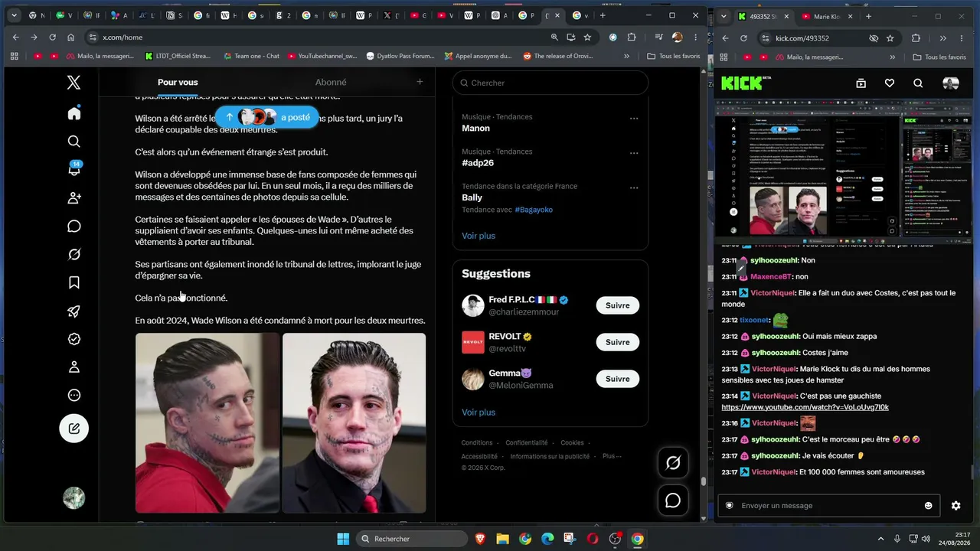Show new posts via 'a posté' pill
Viewport: 980px width, 551px height.
pyautogui.click(x=267, y=117)
